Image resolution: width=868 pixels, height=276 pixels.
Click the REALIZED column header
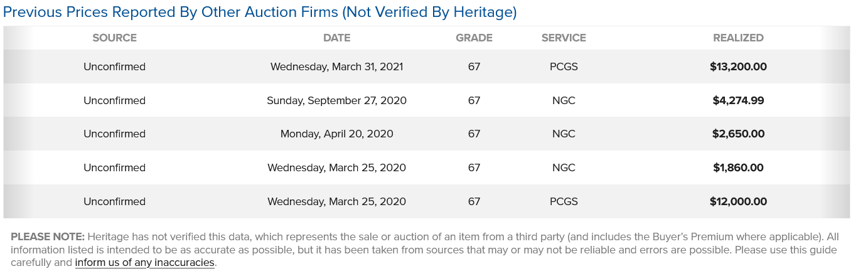(x=738, y=38)
